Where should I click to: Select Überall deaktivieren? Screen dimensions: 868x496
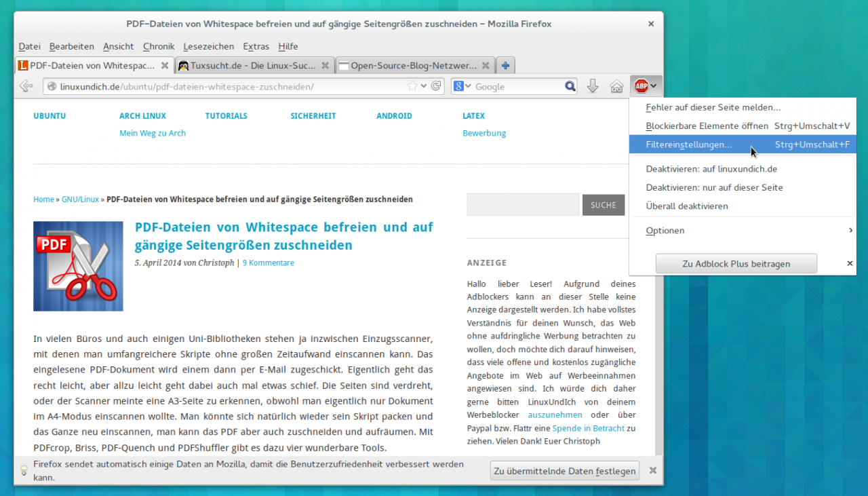743,206
